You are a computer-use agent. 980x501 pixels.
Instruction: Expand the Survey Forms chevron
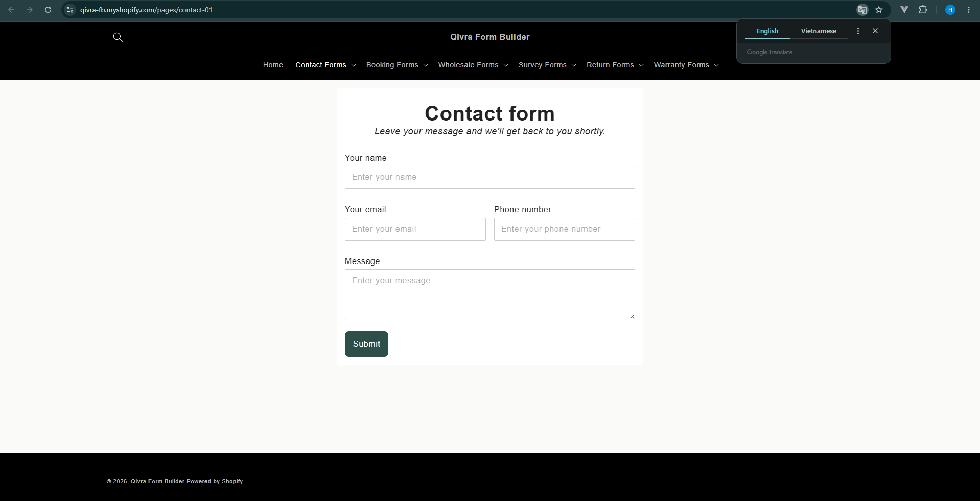[x=574, y=65]
